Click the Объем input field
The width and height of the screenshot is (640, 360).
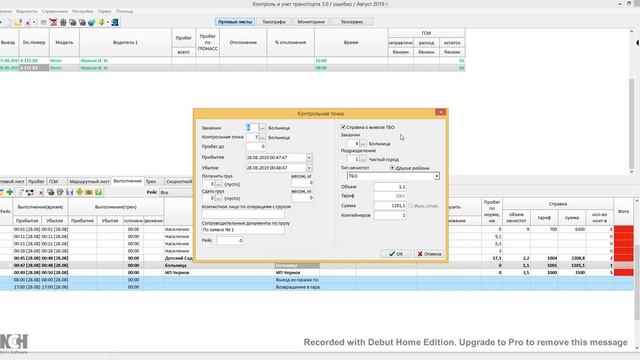pos(390,187)
